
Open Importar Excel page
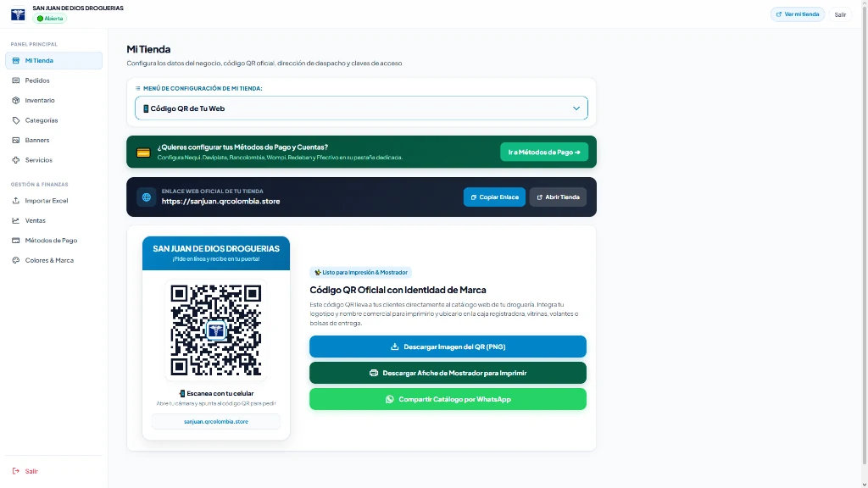coord(53,200)
